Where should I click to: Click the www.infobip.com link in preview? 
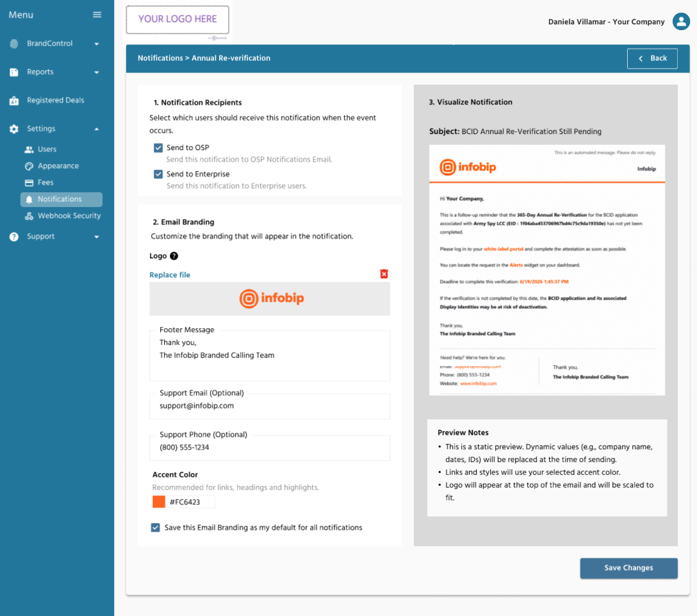click(478, 383)
